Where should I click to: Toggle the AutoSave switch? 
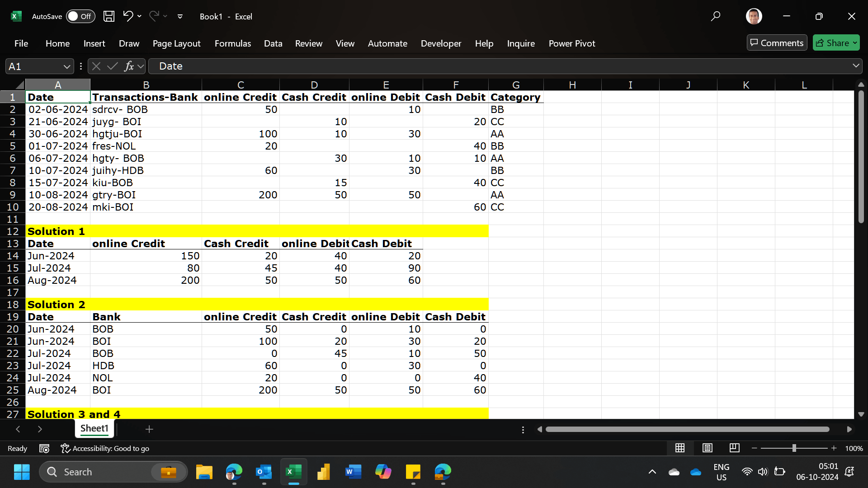coord(80,16)
